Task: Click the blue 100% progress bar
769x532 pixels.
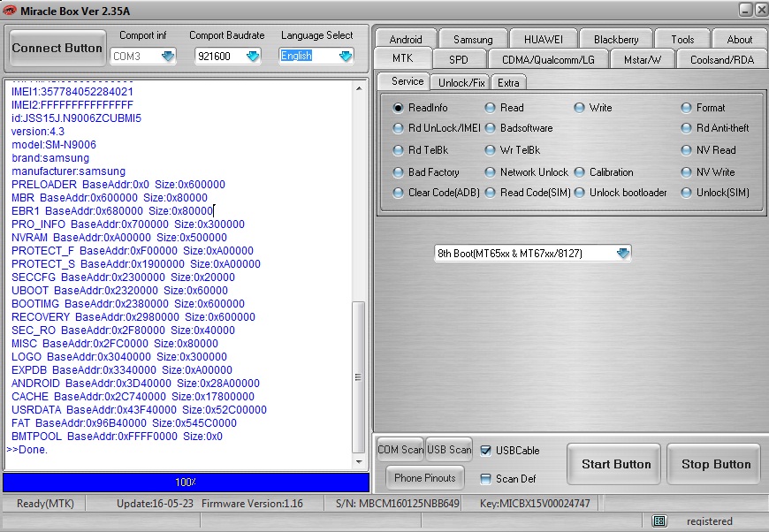Action: point(186,482)
